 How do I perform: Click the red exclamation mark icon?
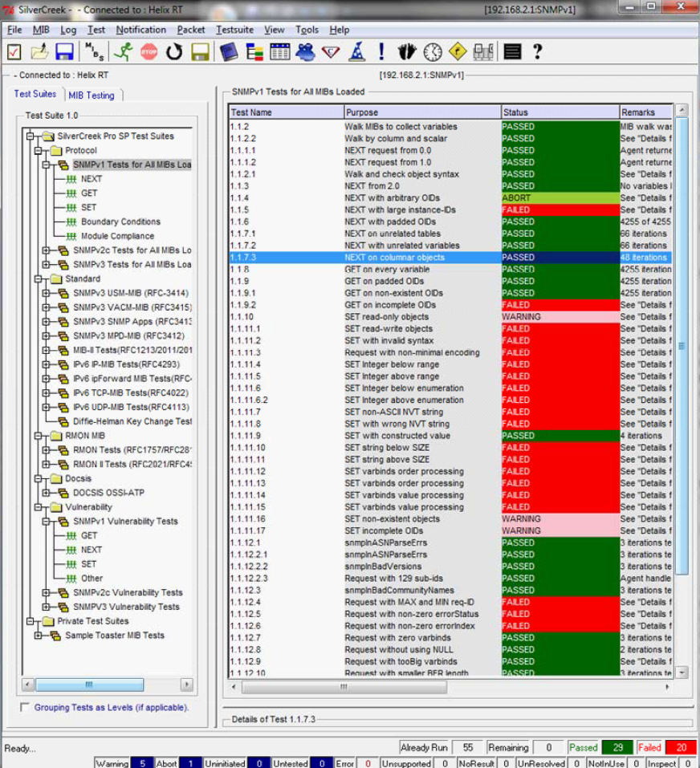pos(381,52)
